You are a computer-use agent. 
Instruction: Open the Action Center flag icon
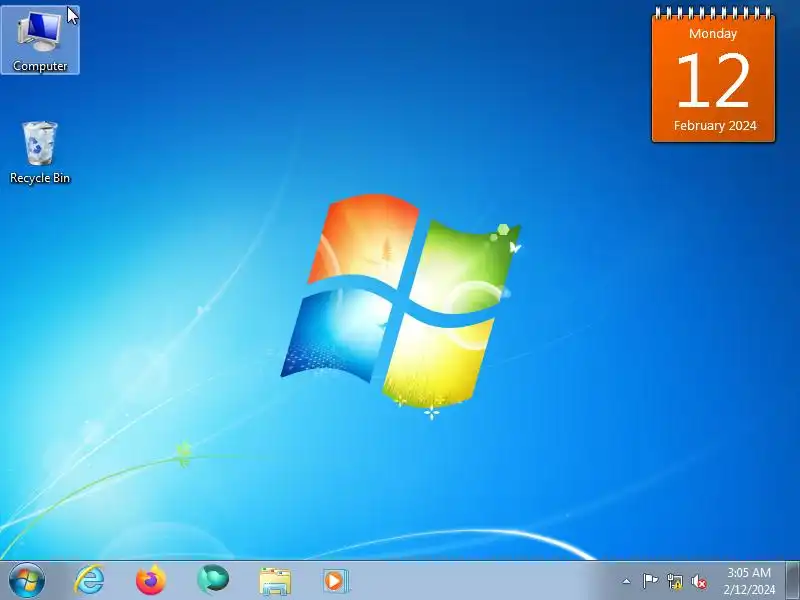tap(650, 581)
